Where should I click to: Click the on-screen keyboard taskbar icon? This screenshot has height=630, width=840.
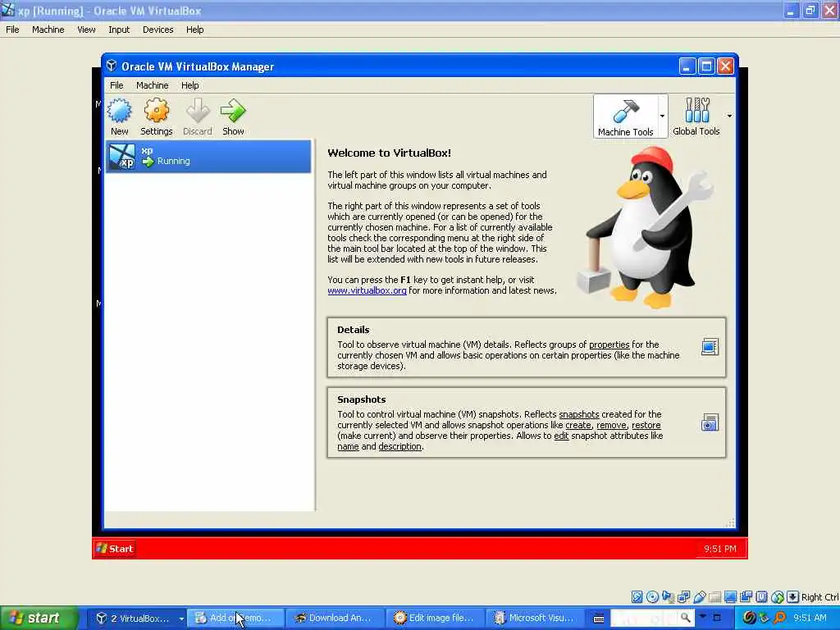click(x=598, y=619)
